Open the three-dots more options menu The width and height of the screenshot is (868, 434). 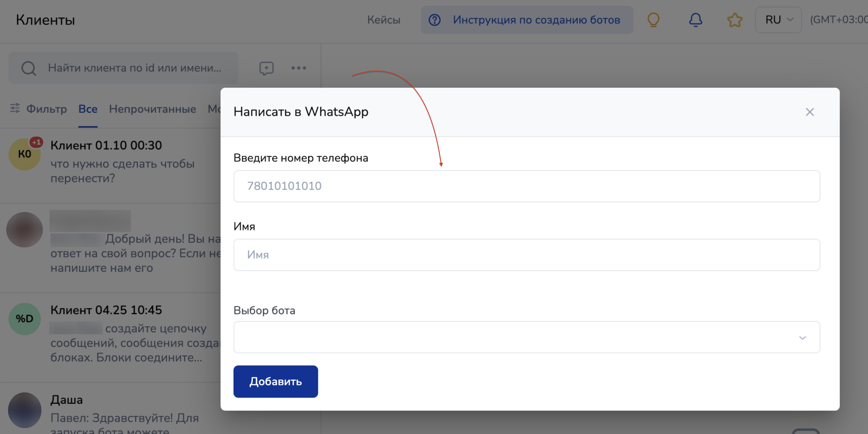[x=299, y=68]
